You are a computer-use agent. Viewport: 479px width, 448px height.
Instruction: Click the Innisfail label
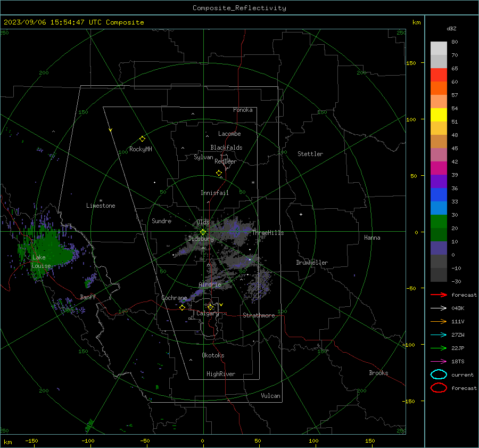(x=214, y=193)
